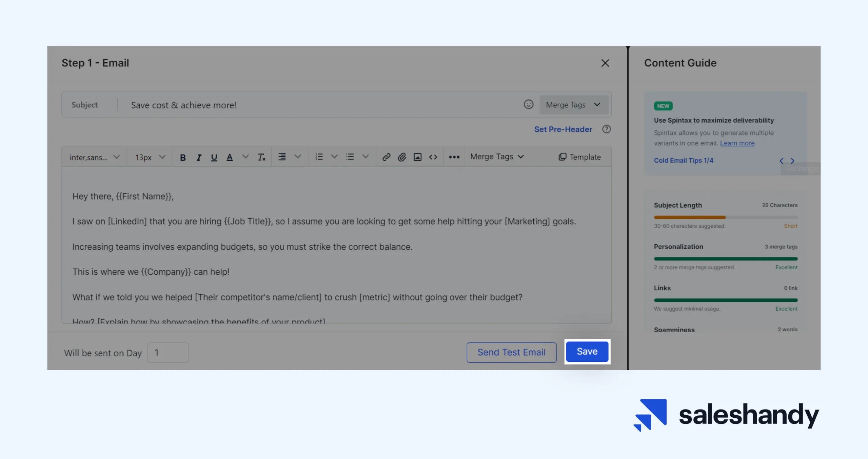Click the clear formatting icon
Screen dimensions: 868x459
coord(261,157)
